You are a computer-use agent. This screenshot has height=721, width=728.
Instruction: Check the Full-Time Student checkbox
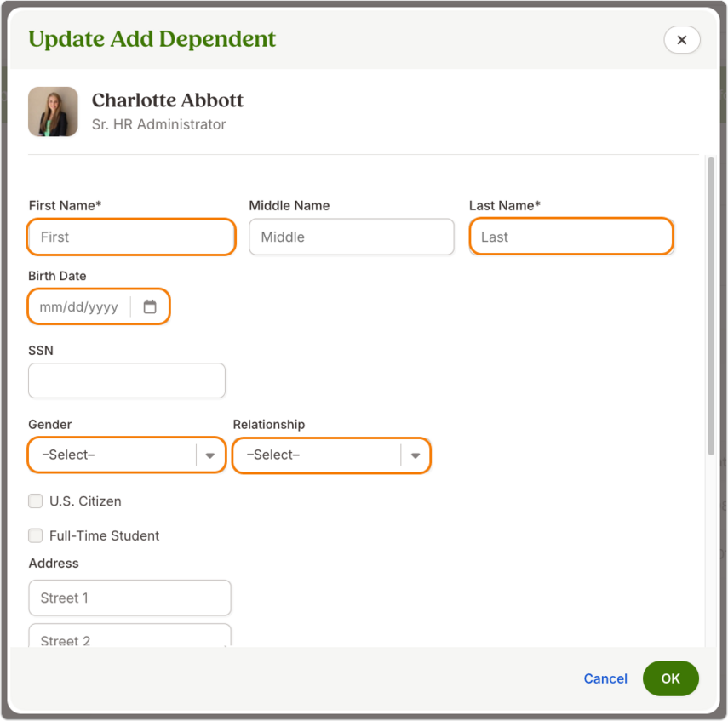click(x=35, y=535)
